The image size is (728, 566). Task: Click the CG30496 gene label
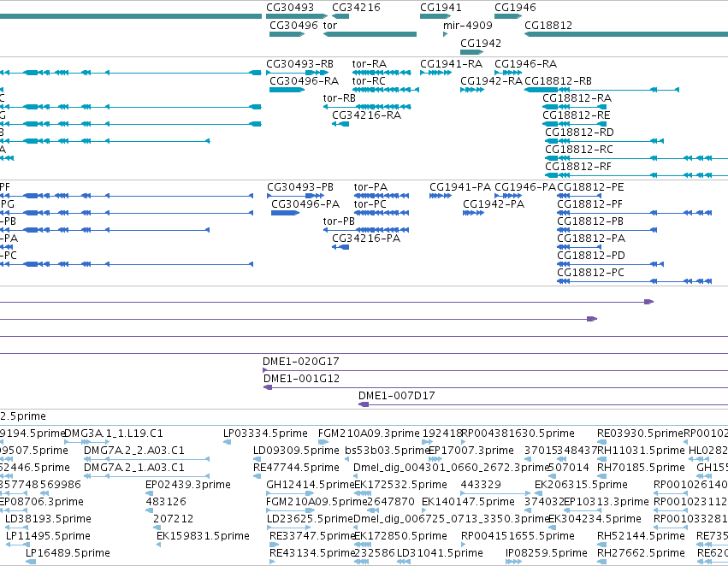(x=294, y=25)
